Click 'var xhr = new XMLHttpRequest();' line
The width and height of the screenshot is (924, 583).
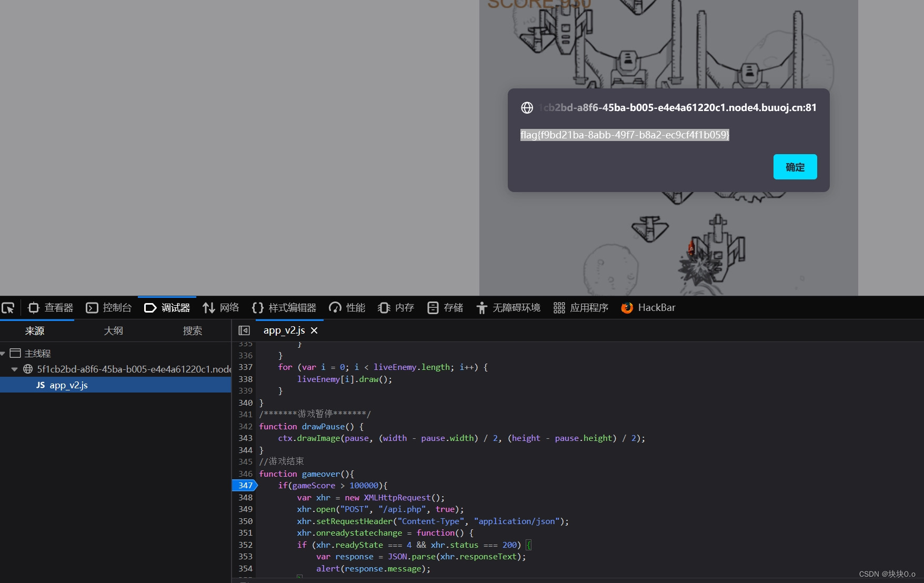371,497
